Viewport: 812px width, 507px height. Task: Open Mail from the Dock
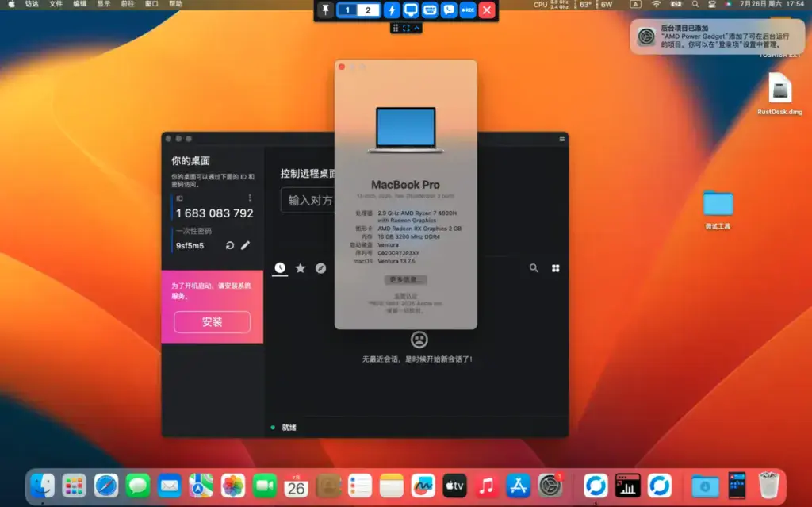coord(170,486)
